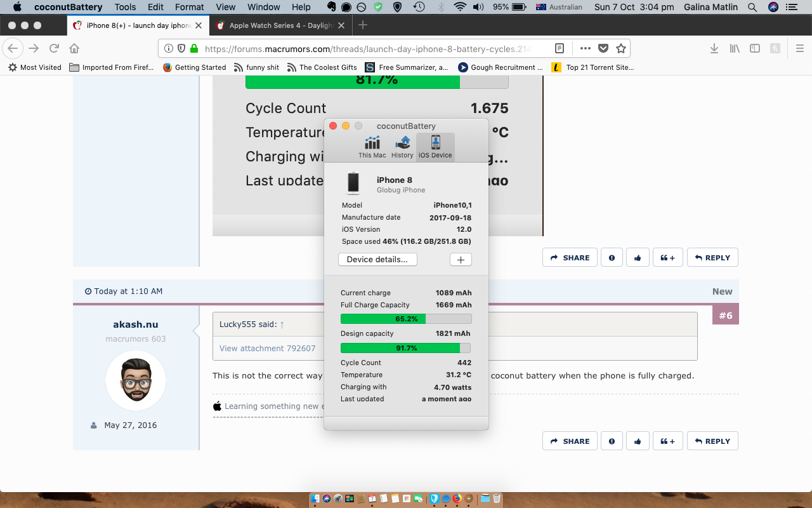This screenshot has width=812, height=508.
Task: Click the battery 95% menu bar indicator
Action: [509, 7]
